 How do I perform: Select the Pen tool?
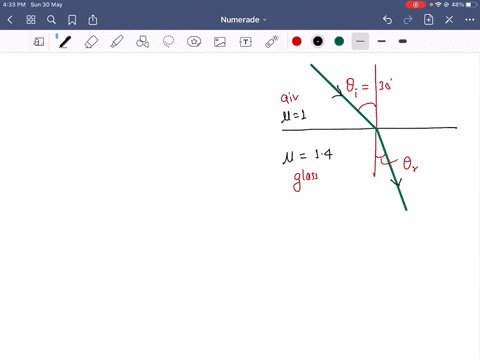coord(65,42)
